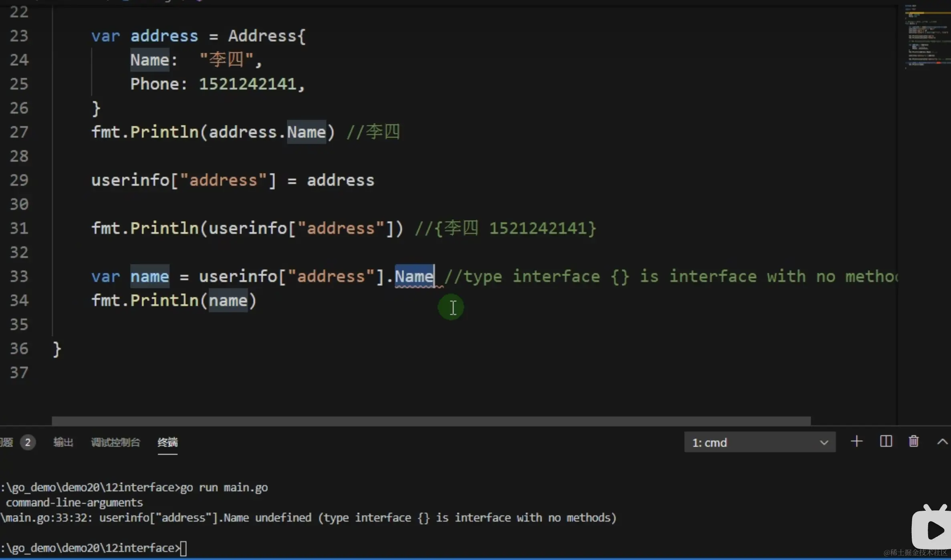The height and width of the screenshot is (560, 951).
Task: Click line number 36 beside the closing brace
Action: pos(19,348)
